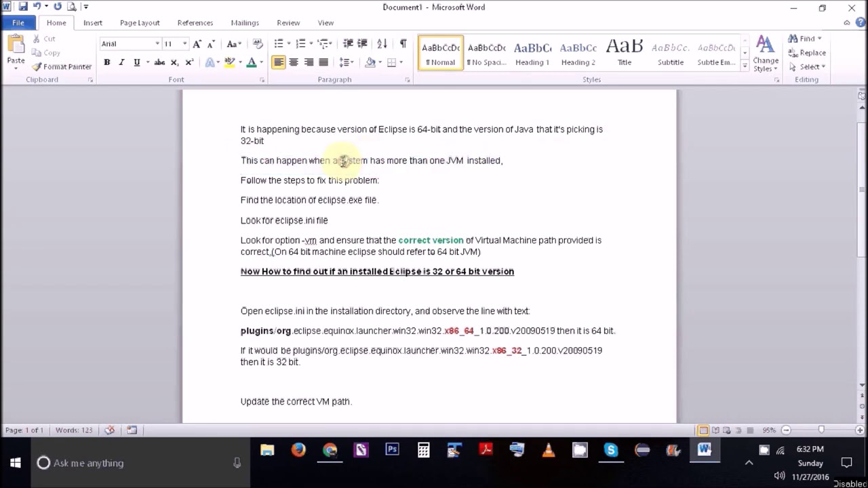868x488 pixels.
Task: Click the Find button
Action: tap(806, 39)
